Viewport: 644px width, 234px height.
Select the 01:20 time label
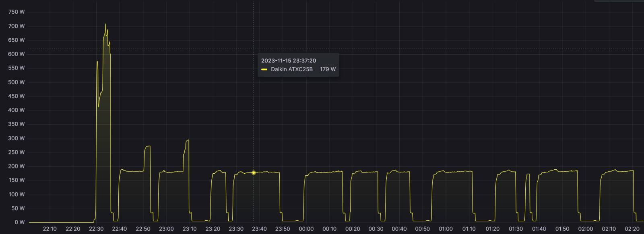[493, 229]
